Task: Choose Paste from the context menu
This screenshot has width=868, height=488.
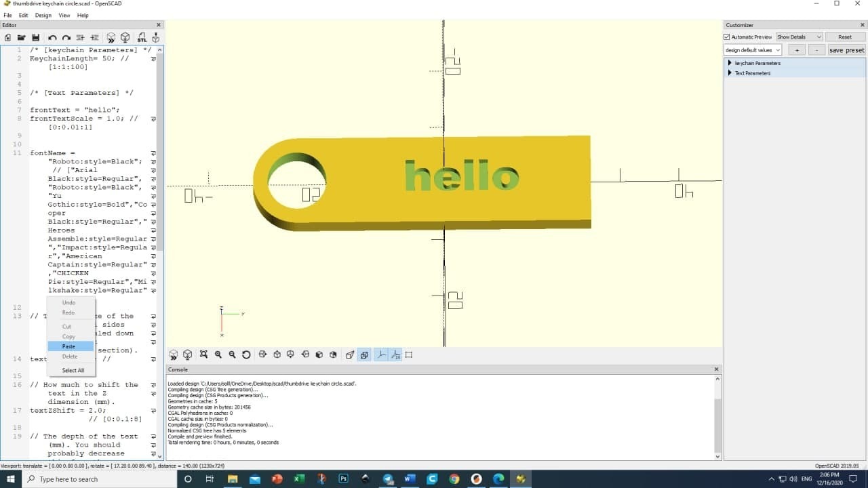Action: click(68, 346)
